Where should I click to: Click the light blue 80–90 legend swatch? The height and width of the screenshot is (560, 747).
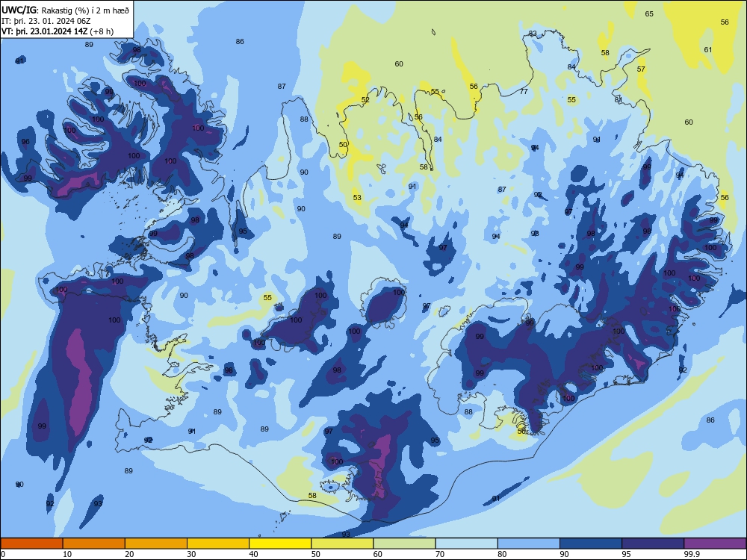click(x=529, y=544)
